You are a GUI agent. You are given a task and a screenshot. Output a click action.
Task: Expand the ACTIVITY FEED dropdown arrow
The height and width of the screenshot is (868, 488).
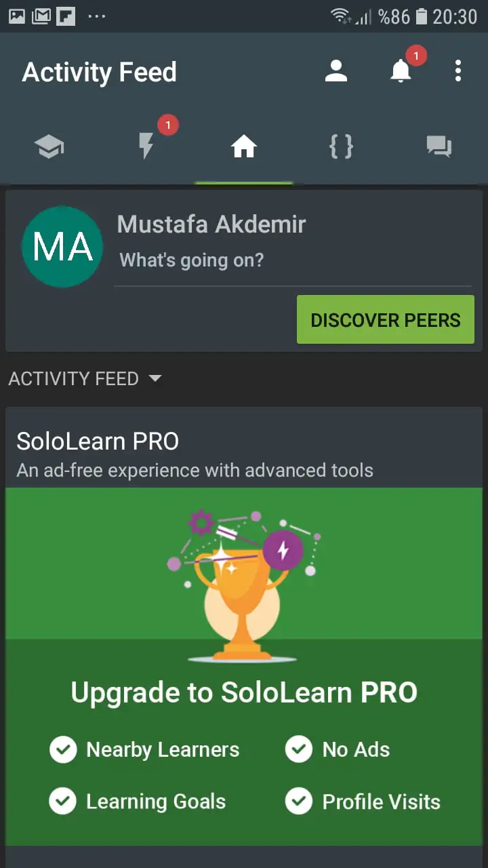(155, 378)
